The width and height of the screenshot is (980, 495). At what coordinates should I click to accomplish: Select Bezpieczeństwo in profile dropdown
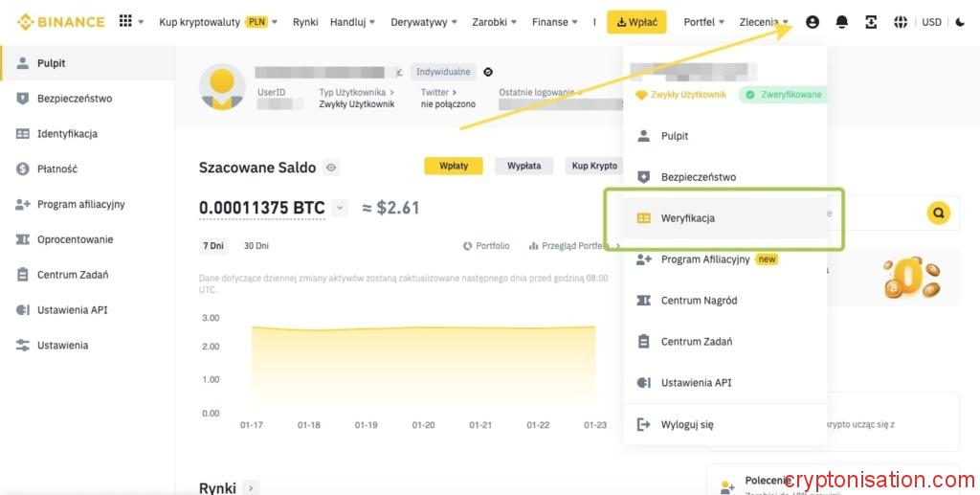pyautogui.click(x=725, y=177)
